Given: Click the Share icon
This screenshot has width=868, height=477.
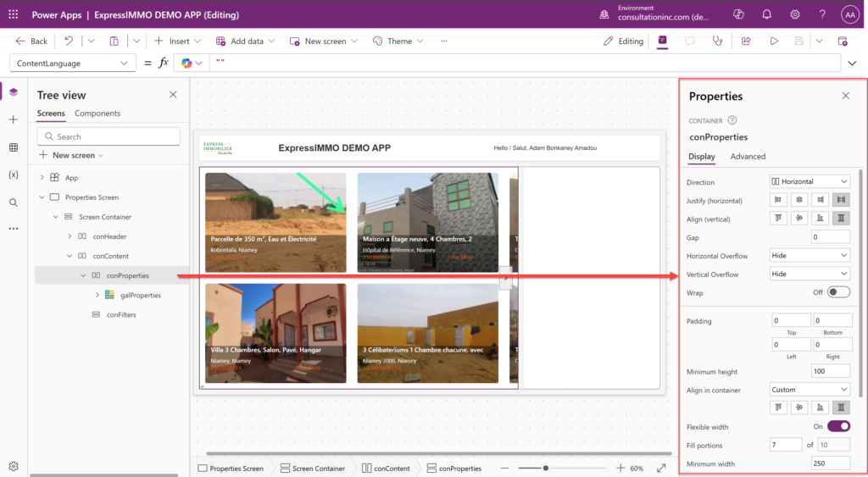Looking at the screenshot, I should pos(746,41).
